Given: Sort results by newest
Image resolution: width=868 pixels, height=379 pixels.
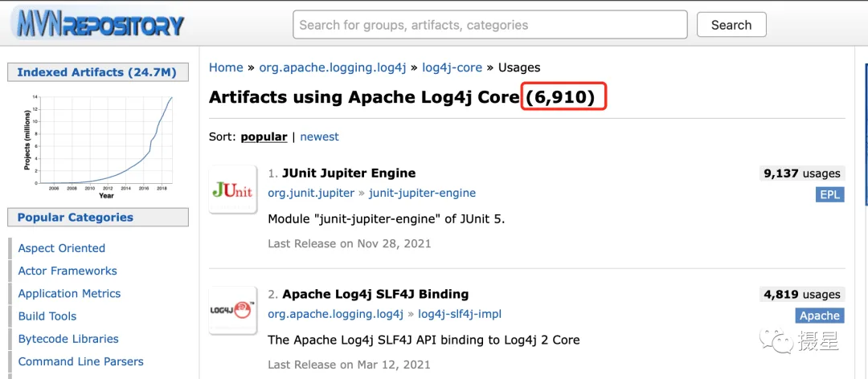Looking at the screenshot, I should tap(319, 137).
